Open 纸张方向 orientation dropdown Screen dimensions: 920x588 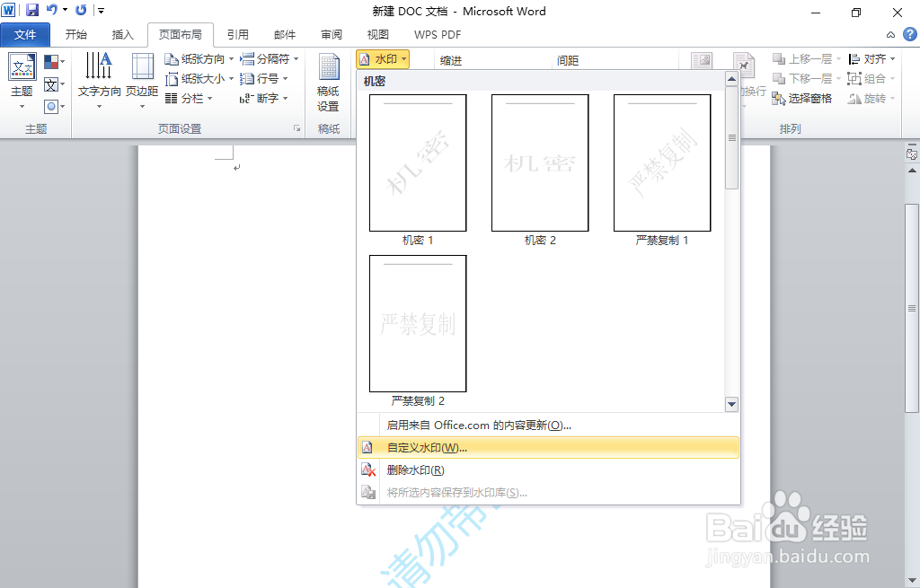pyautogui.click(x=199, y=59)
